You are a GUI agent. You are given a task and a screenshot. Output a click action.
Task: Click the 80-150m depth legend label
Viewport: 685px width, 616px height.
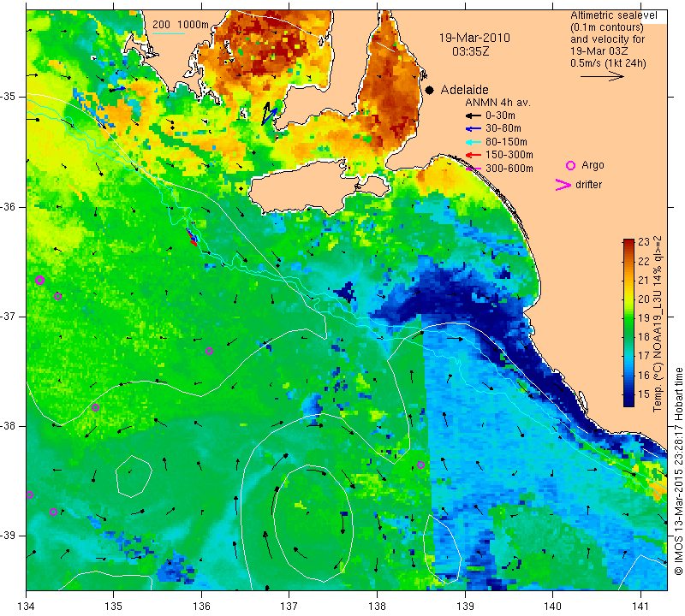tap(506, 142)
